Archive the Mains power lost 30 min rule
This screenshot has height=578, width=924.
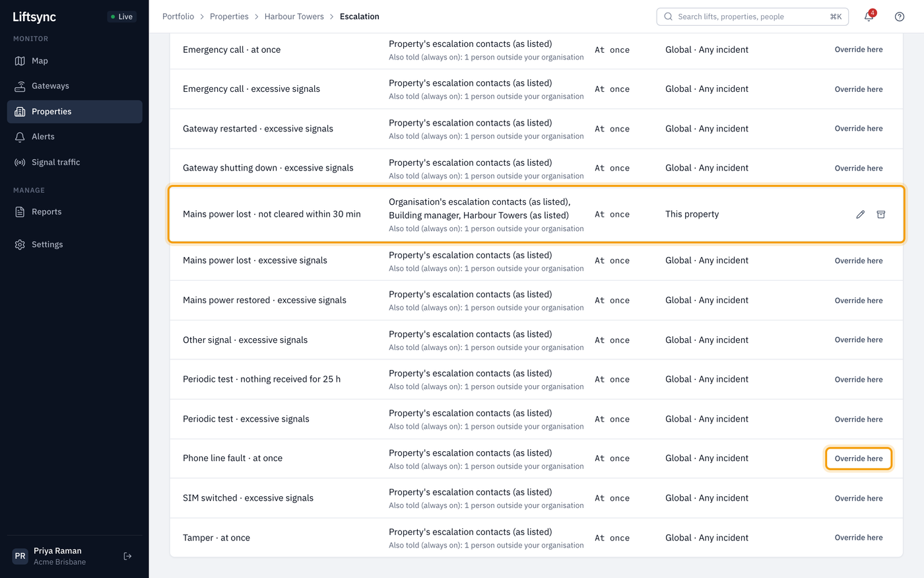tap(881, 215)
